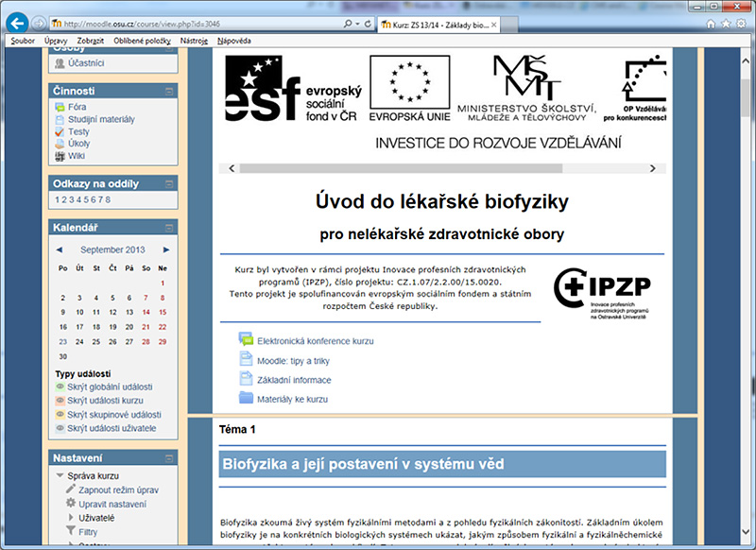The image size is (756, 550).
Task: Click the URL address field
Action: (x=196, y=24)
